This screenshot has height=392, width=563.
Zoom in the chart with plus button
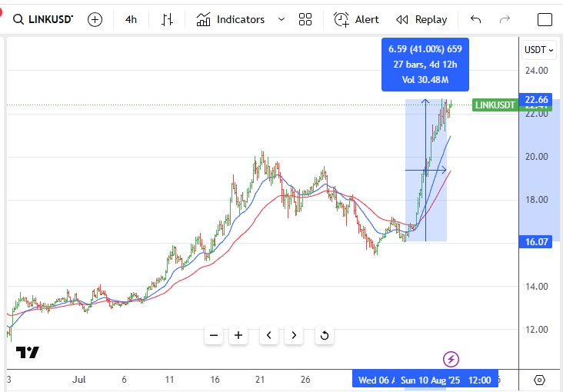tap(238, 335)
